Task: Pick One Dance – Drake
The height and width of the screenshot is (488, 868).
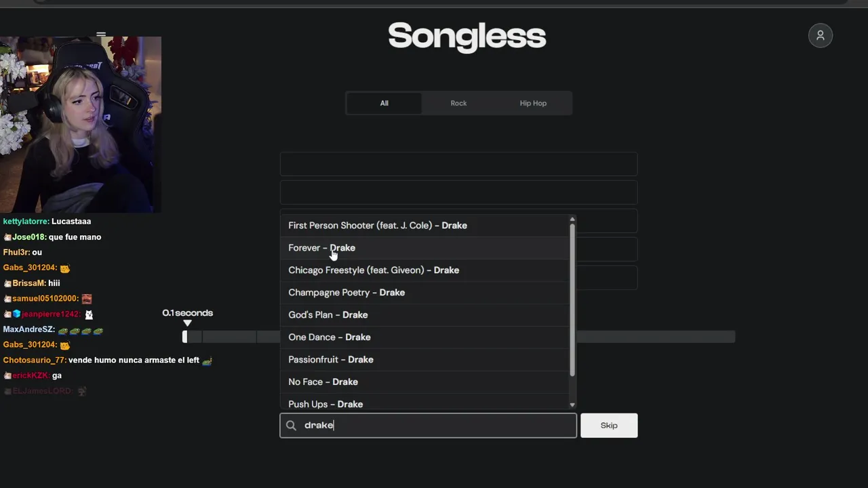Action: 425,337
